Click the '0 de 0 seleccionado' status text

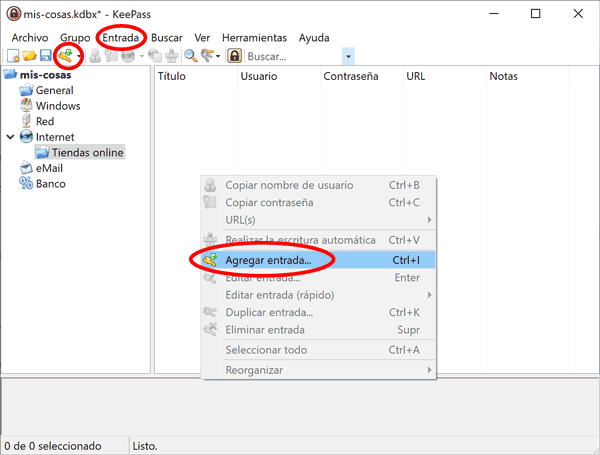point(53,446)
